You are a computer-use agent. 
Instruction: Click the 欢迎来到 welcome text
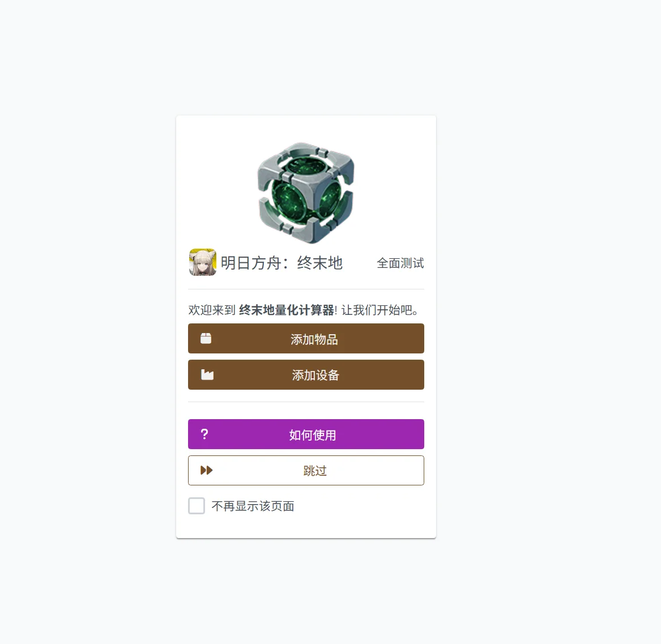(212, 310)
